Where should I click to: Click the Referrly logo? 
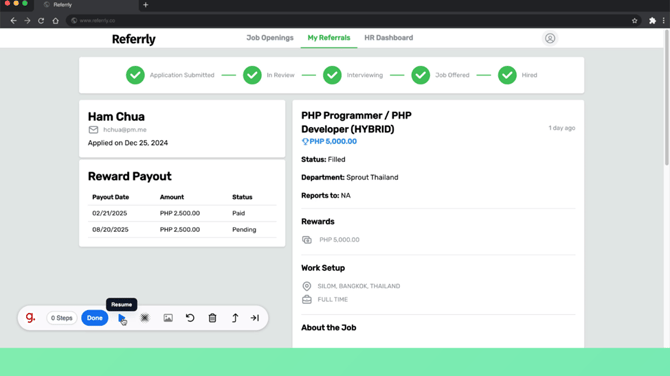134,39
